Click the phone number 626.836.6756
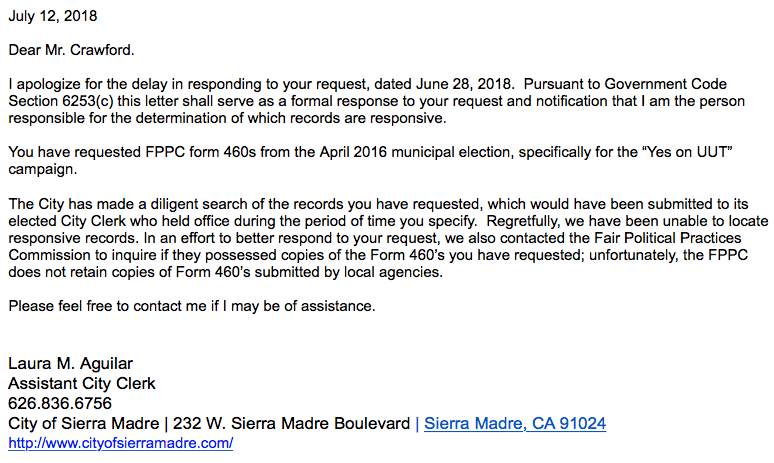774x463 pixels. click(x=60, y=403)
